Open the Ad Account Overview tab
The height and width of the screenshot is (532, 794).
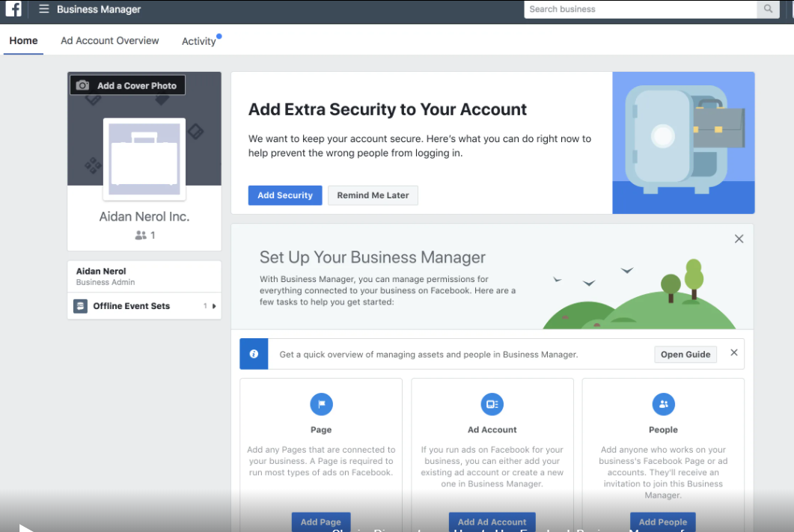click(110, 40)
